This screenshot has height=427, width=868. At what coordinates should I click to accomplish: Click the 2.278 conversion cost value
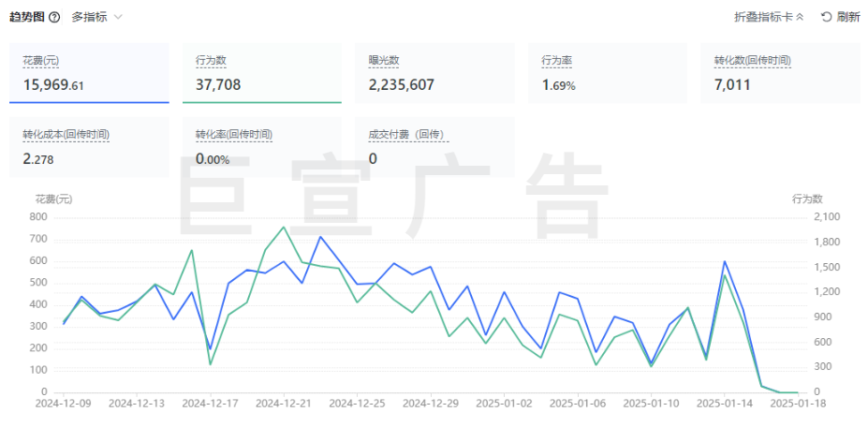pyautogui.click(x=38, y=159)
